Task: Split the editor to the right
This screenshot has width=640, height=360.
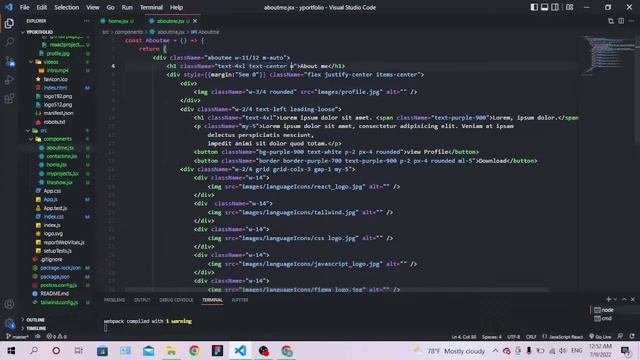Action: click(621, 21)
